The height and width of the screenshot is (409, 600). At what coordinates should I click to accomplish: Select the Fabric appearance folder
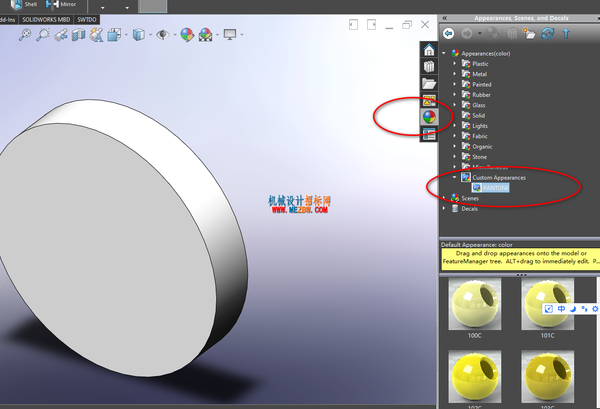[x=474, y=136]
